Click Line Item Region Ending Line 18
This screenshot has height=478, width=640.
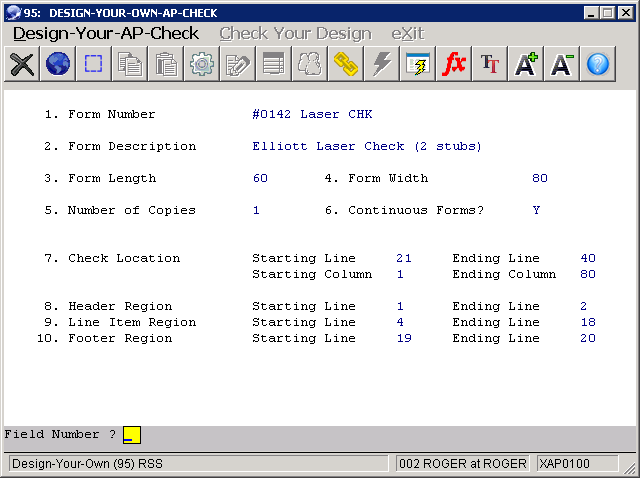pyautogui.click(x=588, y=322)
